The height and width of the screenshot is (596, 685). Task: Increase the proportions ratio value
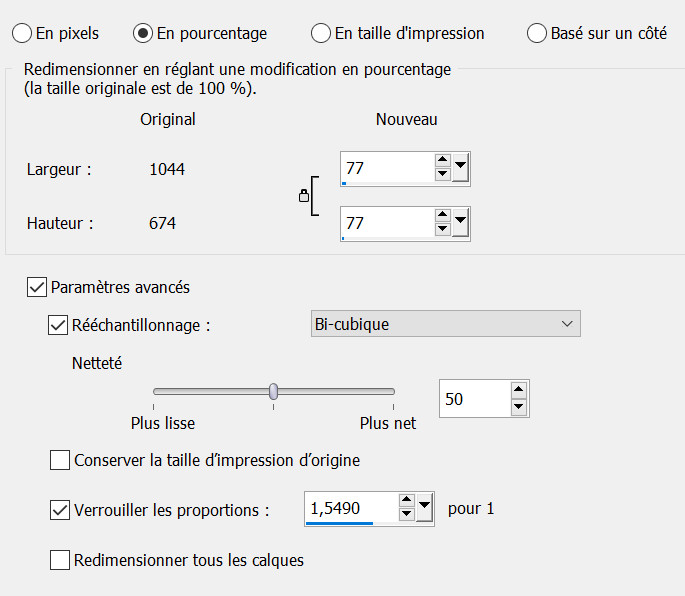point(406,502)
